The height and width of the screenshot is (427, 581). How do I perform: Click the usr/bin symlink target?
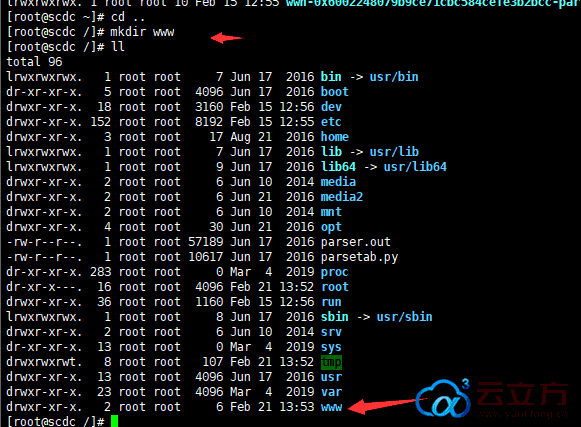click(394, 77)
